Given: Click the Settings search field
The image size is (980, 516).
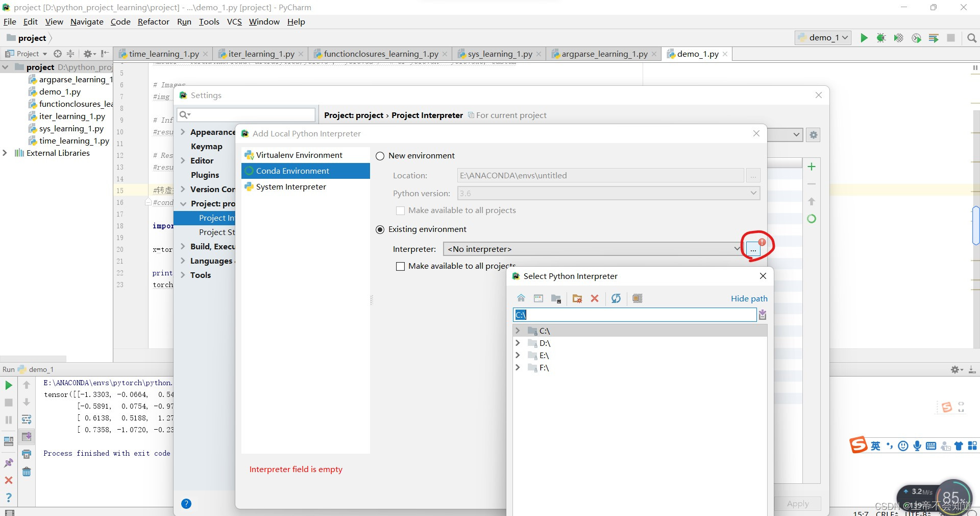Looking at the screenshot, I should pos(246,115).
